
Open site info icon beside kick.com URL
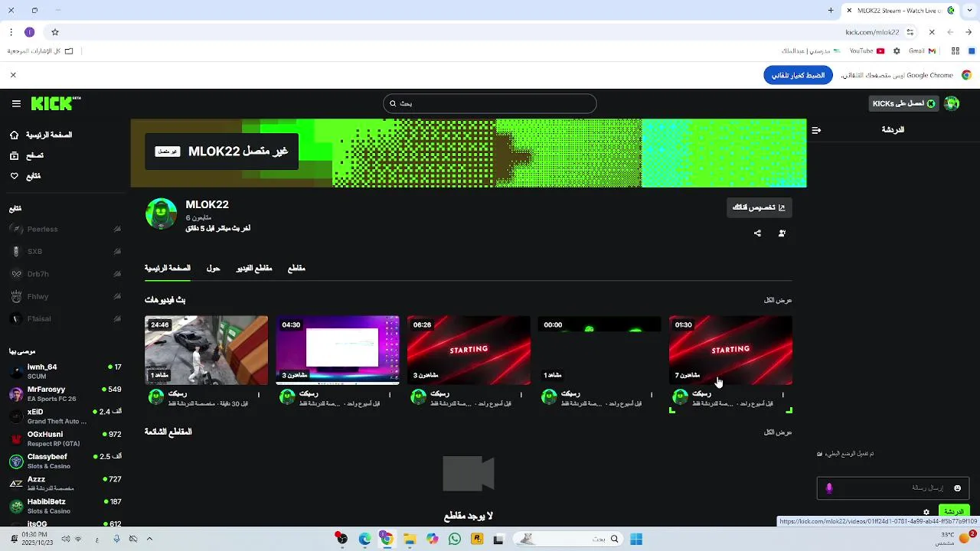point(910,32)
